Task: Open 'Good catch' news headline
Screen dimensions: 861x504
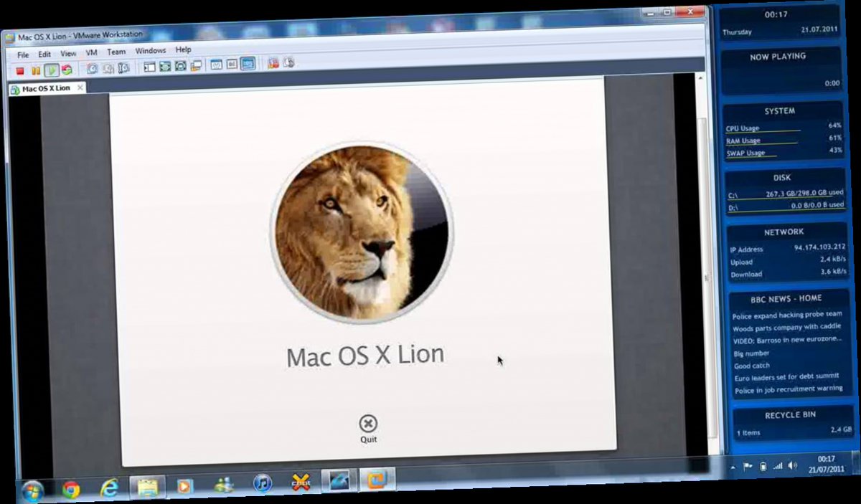Action: [752, 366]
